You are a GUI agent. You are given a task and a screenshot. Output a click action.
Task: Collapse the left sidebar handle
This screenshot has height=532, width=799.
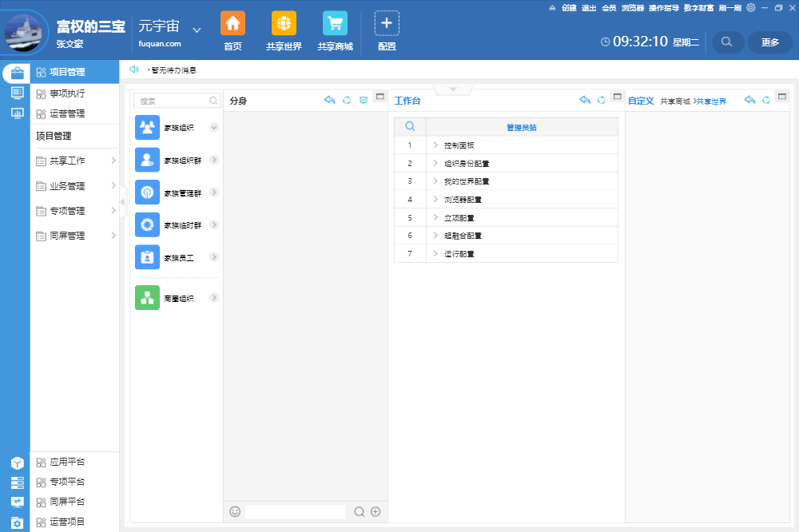123,202
